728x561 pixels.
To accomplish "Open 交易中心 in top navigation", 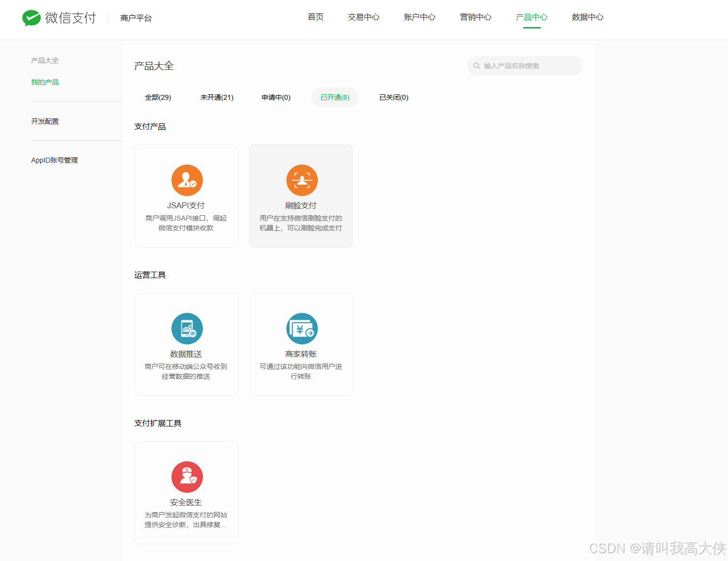I will pos(364,17).
